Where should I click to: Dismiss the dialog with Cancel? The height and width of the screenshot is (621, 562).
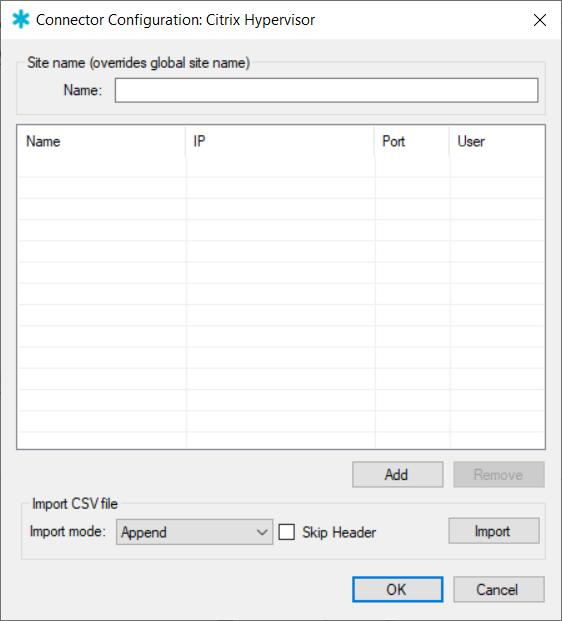click(x=499, y=589)
